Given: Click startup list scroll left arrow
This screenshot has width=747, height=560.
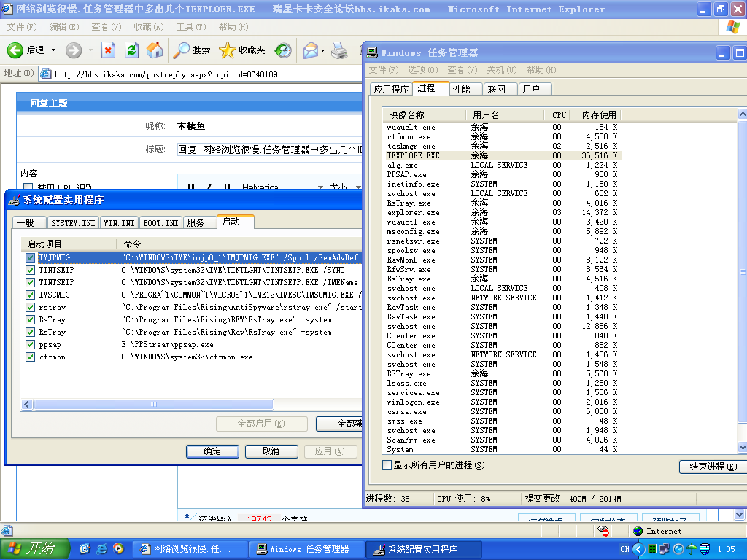Looking at the screenshot, I should [27, 404].
